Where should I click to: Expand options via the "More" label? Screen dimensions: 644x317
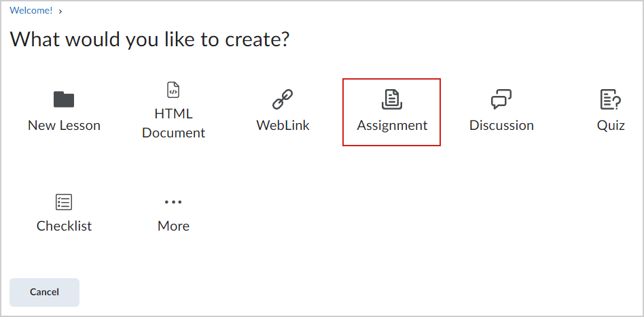click(x=173, y=226)
